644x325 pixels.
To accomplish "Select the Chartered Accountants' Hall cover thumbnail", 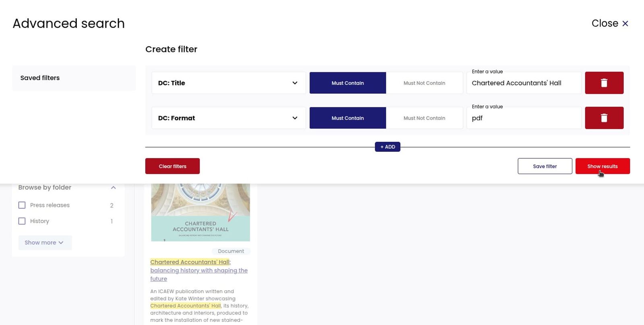I will point(200,209).
